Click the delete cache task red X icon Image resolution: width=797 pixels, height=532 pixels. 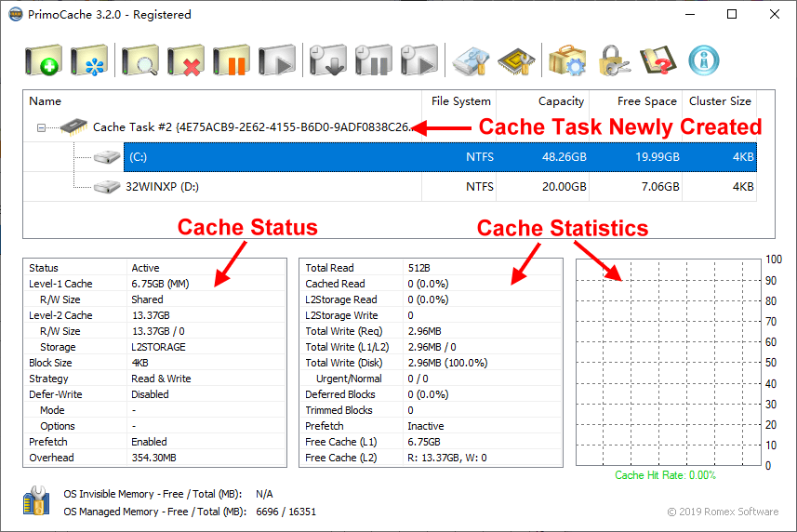(x=185, y=60)
